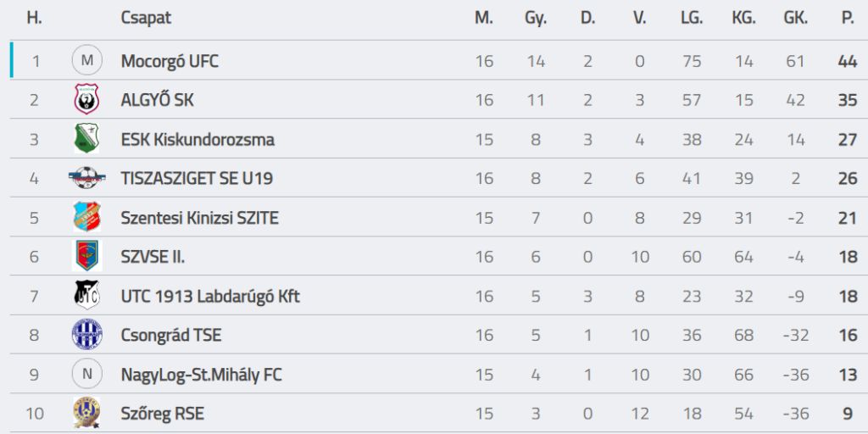Click the NagyLog-St.Mihály FC 'N' icon
The image size is (868, 434).
pos(87,374)
